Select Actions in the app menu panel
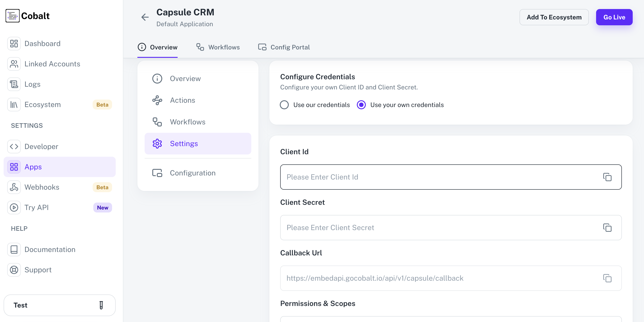This screenshot has width=644, height=322. click(x=183, y=100)
